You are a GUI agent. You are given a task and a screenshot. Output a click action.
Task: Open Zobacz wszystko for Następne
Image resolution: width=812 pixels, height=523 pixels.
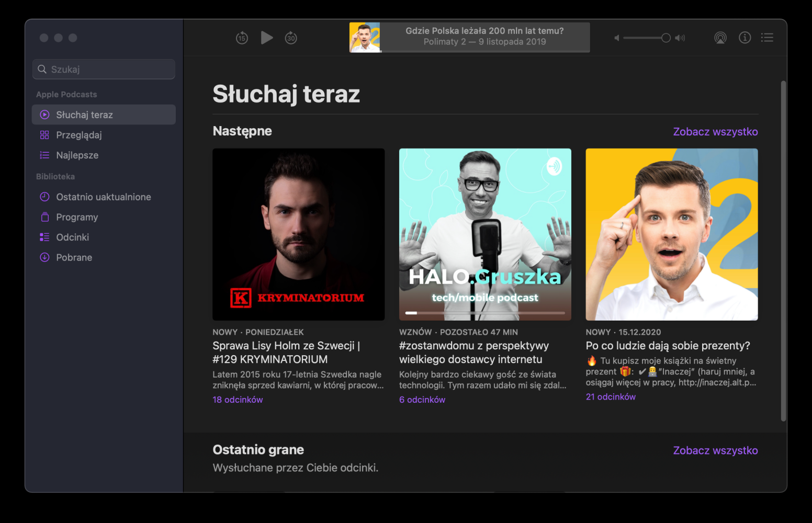tap(715, 132)
